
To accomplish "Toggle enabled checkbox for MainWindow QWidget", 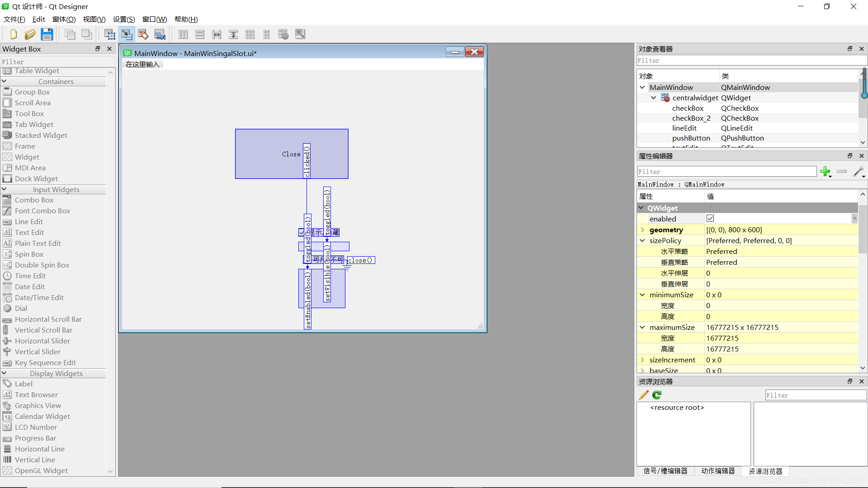I will click(x=711, y=218).
